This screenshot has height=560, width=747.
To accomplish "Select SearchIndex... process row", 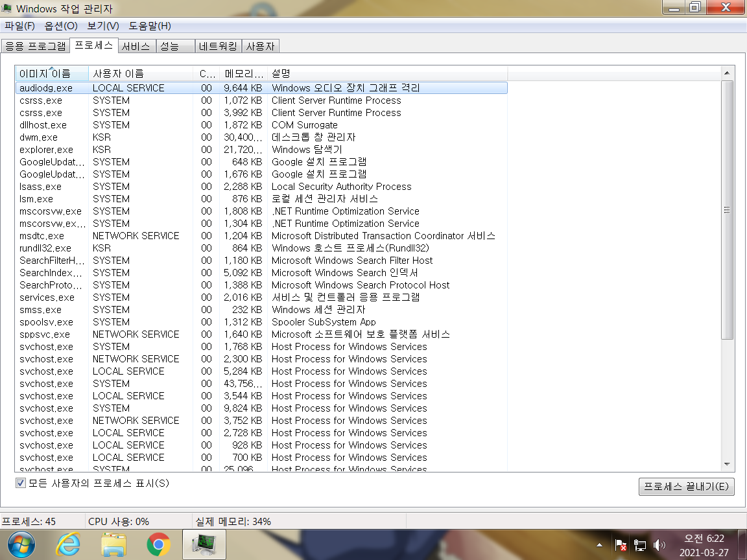I will [x=261, y=274].
